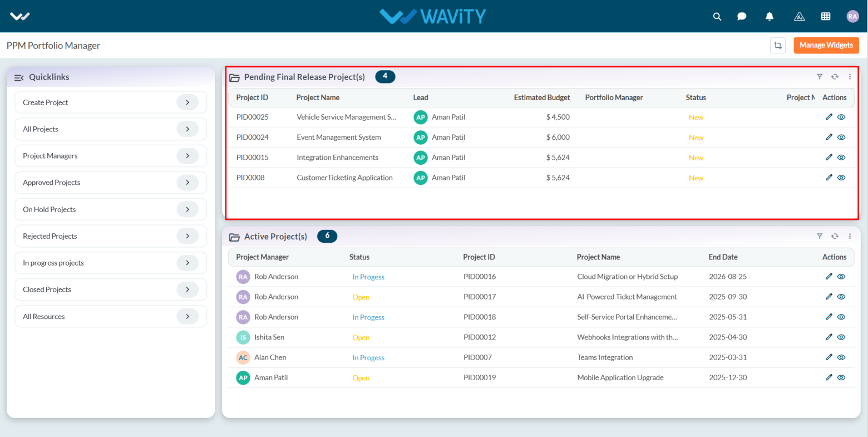The width and height of the screenshot is (868, 437).
Task: Click the crop icon beside Manage Widgets
Action: point(778,45)
